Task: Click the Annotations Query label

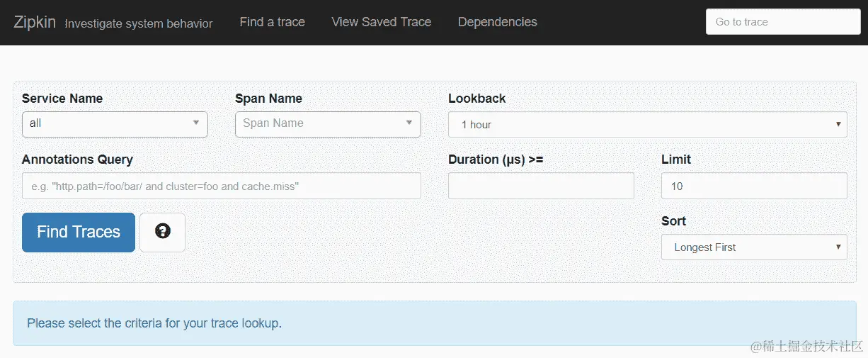Action: (x=77, y=160)
